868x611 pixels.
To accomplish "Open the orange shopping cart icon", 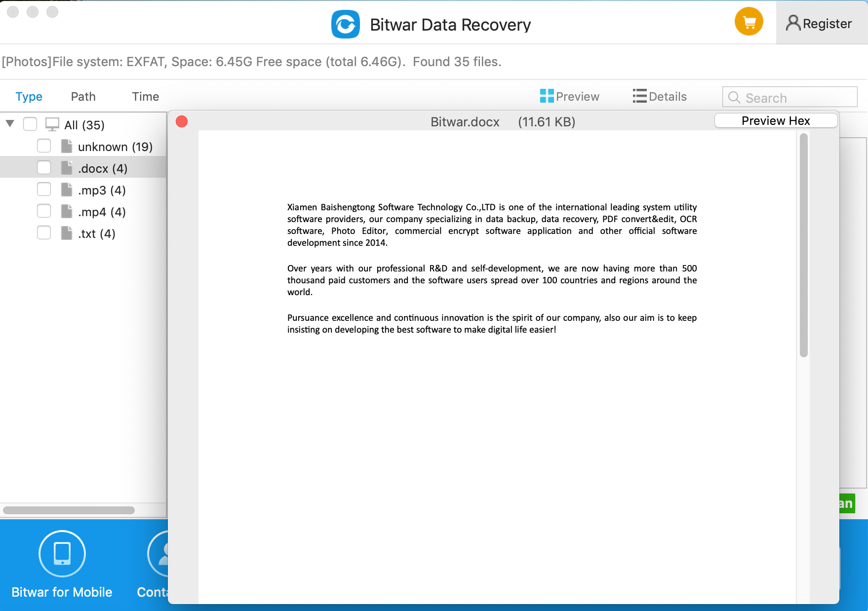I will click(x=749, y=22).
